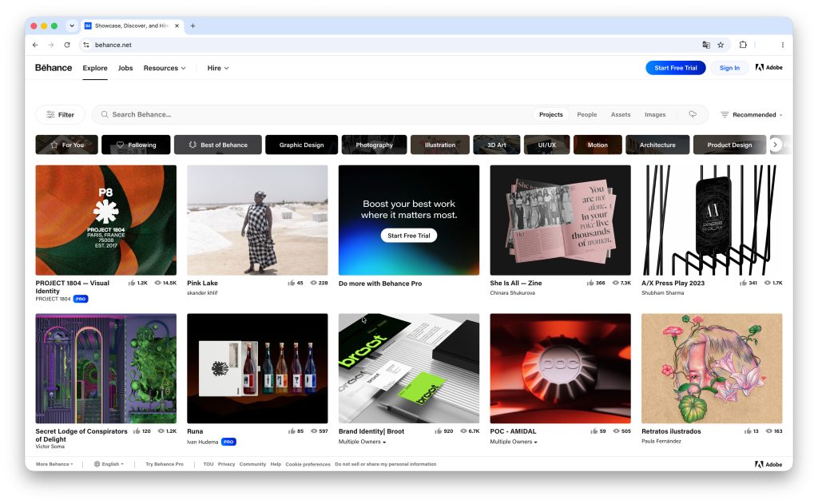Select the UI/UX category
Screen dimensions: 818x504
pyautogui.click(x=546, y=145)
